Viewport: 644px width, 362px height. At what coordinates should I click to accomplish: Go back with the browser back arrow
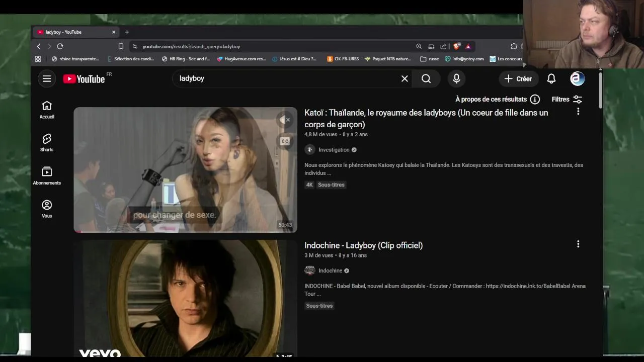(39, 46)
